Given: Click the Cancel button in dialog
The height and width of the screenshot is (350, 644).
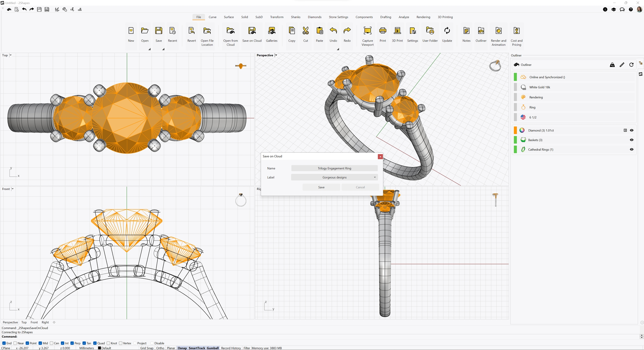Looking at the screenshot, I should [x=360, y=187].
